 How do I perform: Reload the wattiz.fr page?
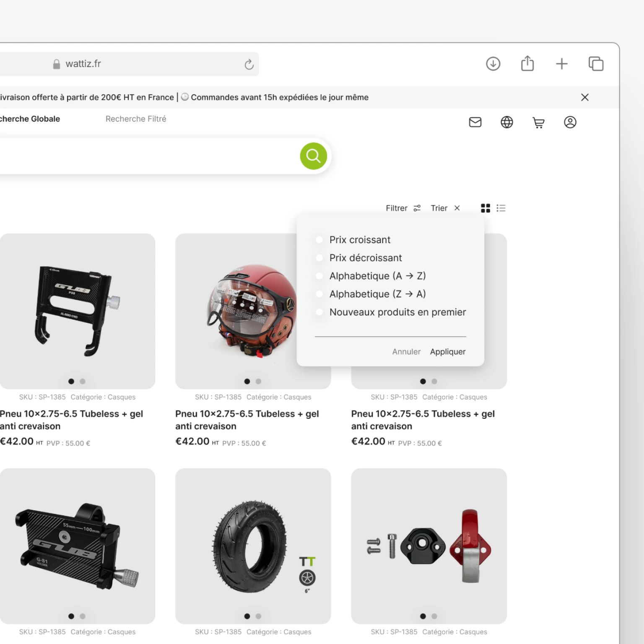click(x=249, y=64)
